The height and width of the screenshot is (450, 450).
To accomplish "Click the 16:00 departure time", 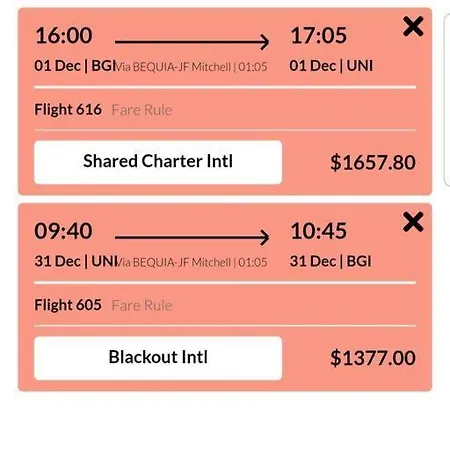I will (x=64, y=35).
